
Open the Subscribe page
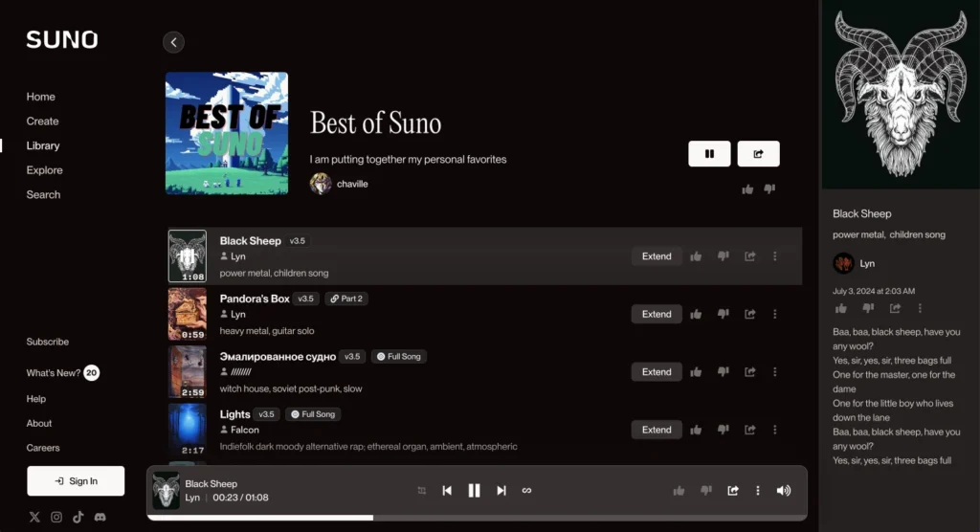[x=48, y=342]
